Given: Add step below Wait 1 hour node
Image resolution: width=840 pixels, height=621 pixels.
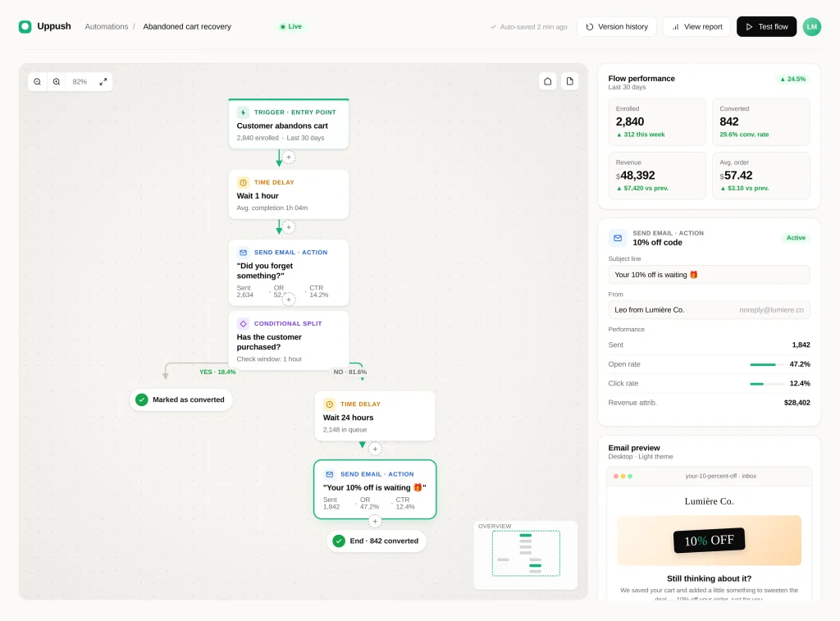Looking at the screenshot, I should pyautogui.click(x=289, y=227).
